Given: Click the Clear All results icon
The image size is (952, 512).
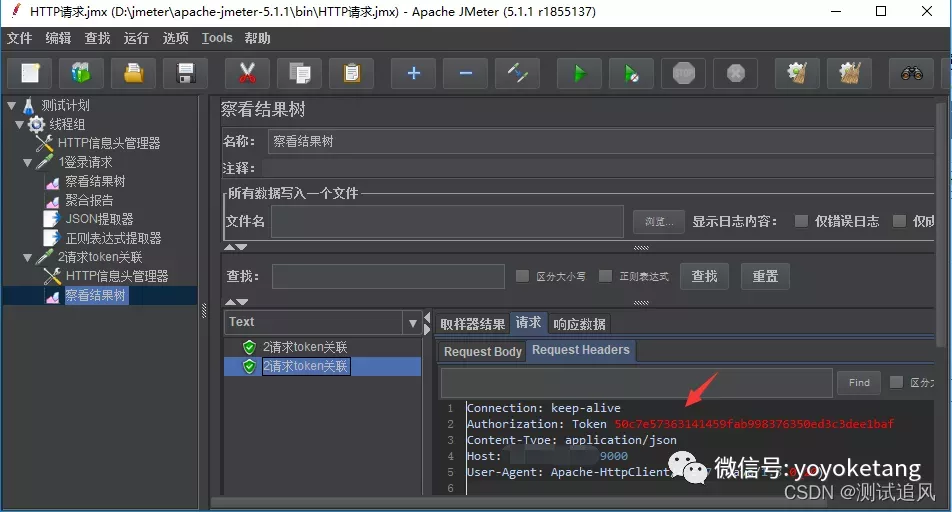Looking at the screenshot, I should tap(850, 74).
